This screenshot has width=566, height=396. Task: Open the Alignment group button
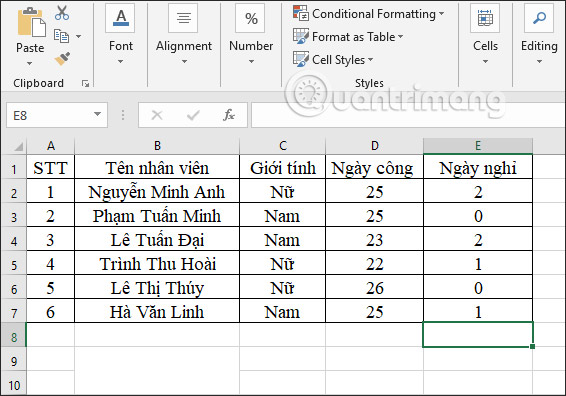[x=183, y=18]
